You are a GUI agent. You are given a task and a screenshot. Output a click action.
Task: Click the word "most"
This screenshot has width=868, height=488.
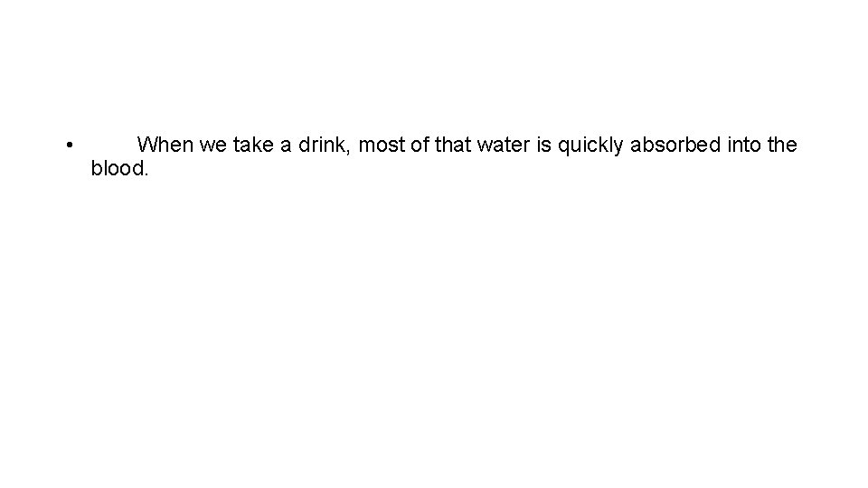coord(382,145)
